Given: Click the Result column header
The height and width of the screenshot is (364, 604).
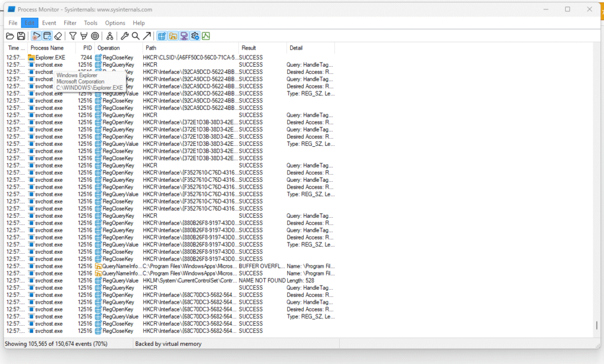Looking at the screenshot, I should [249, 48].
